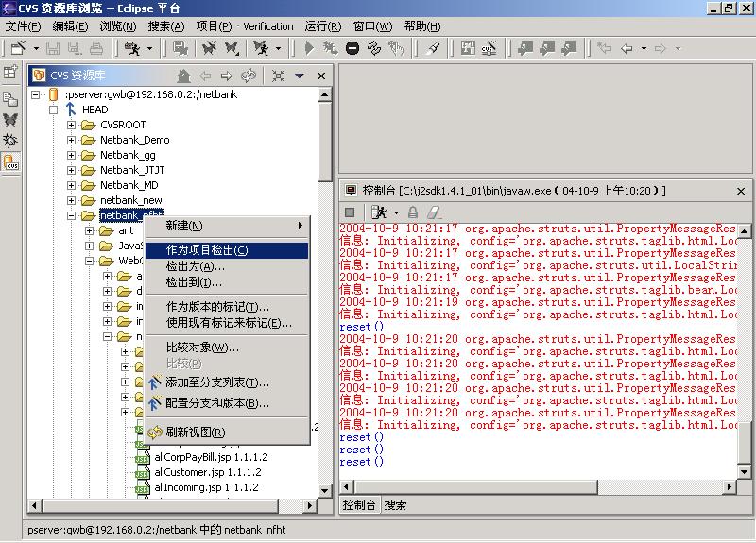Collapse the :pserver repository root node
The height and width of the screenshot is (543, 756).
(35, 95)
